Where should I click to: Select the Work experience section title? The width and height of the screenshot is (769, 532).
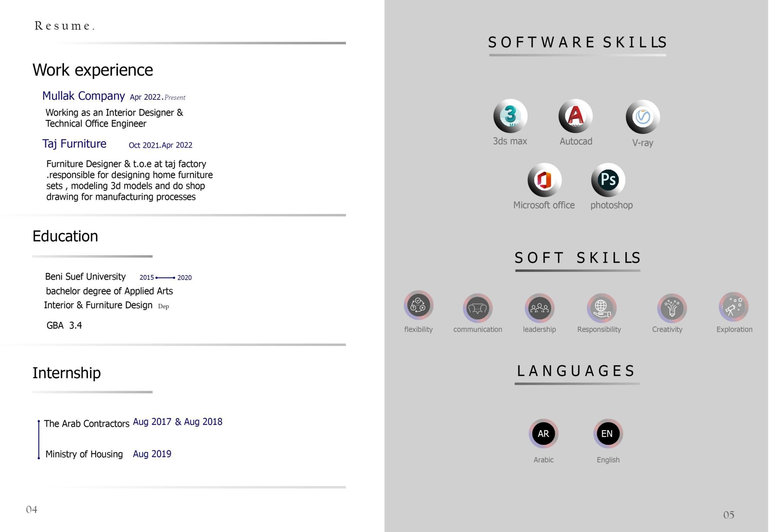93,70
